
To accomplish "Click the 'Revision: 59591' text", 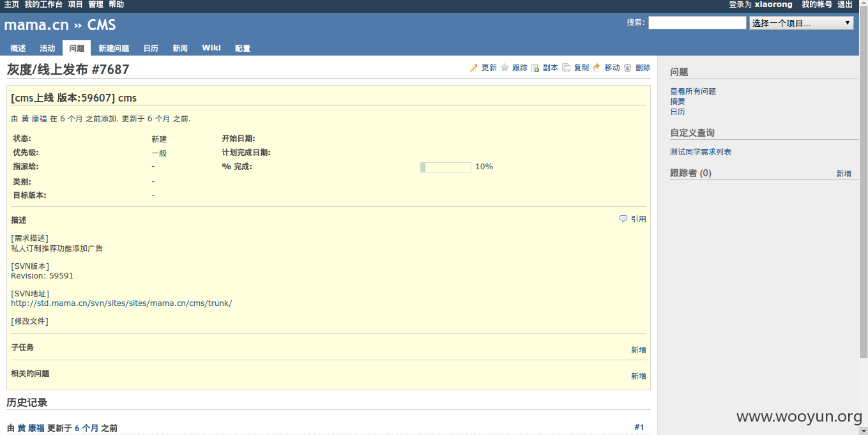I will coord(42,276).
